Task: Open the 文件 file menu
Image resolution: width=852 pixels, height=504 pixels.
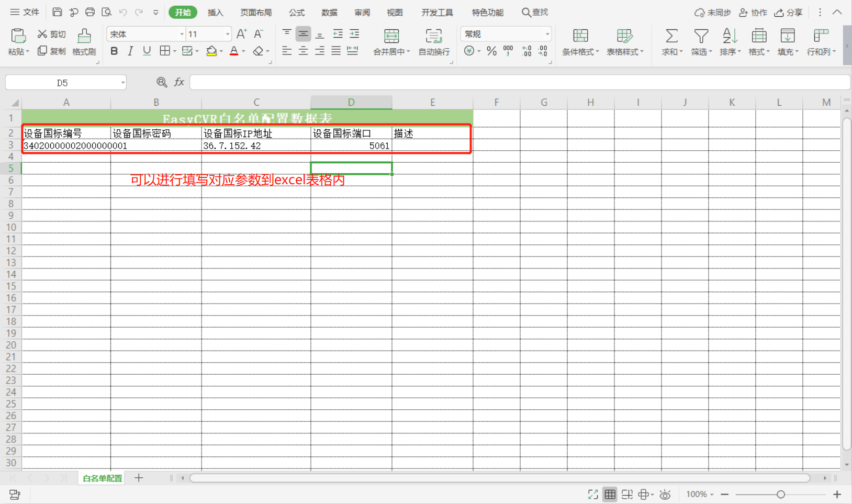Action: [25, 12]
